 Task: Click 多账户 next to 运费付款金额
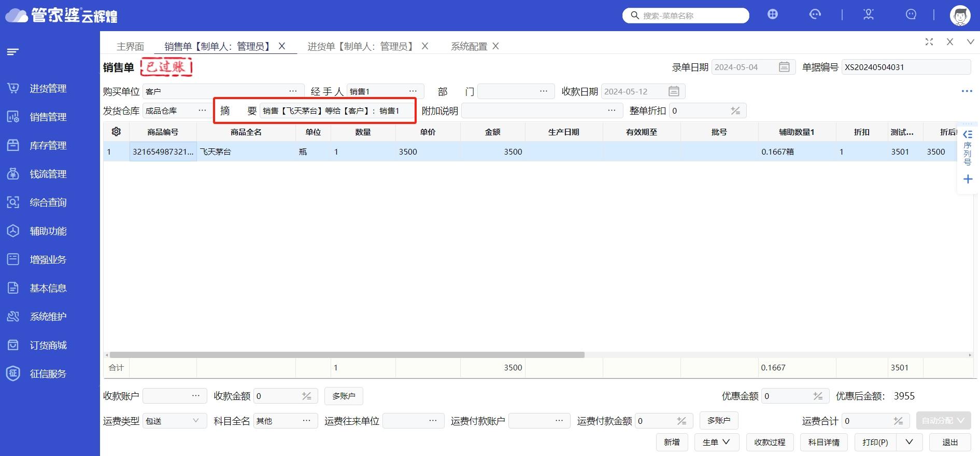[719, 420]
